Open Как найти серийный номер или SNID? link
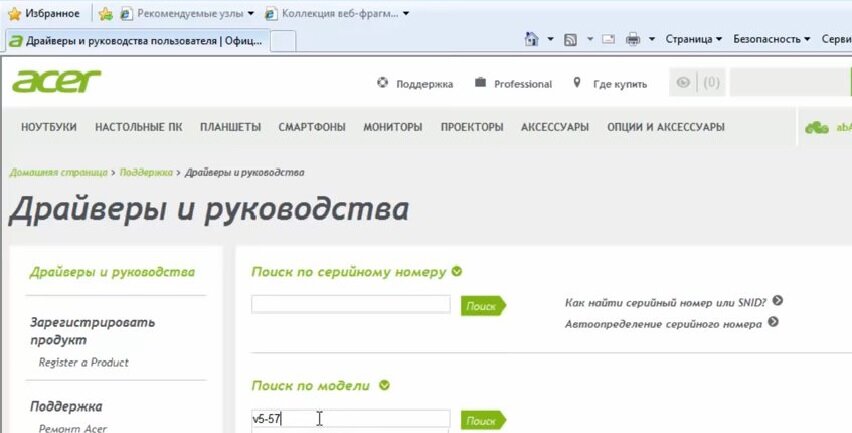Screen dimensions: 852x433 (x=666, y=303)
